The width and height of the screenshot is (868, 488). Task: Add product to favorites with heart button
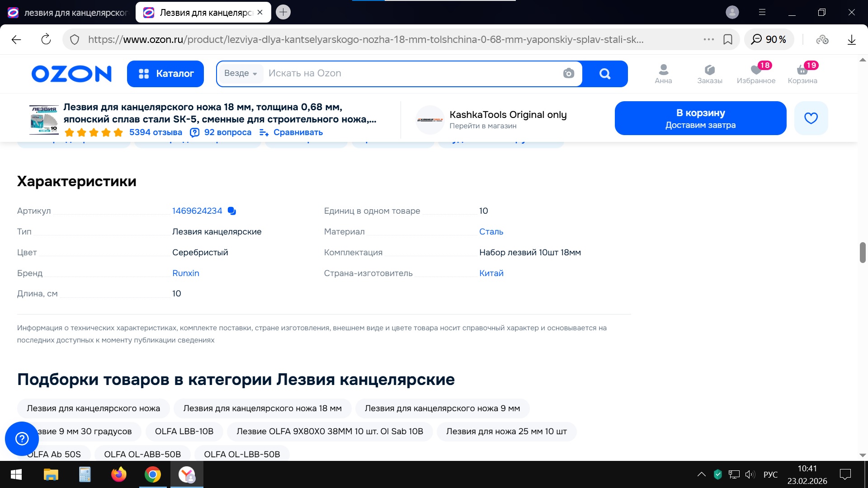pyautogui.click(x=811, y=118)
